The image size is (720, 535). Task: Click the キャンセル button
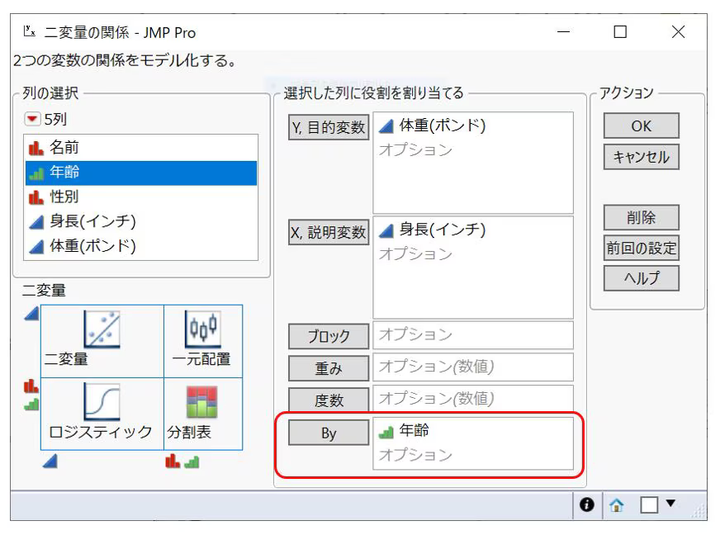(x=641, y=158)
